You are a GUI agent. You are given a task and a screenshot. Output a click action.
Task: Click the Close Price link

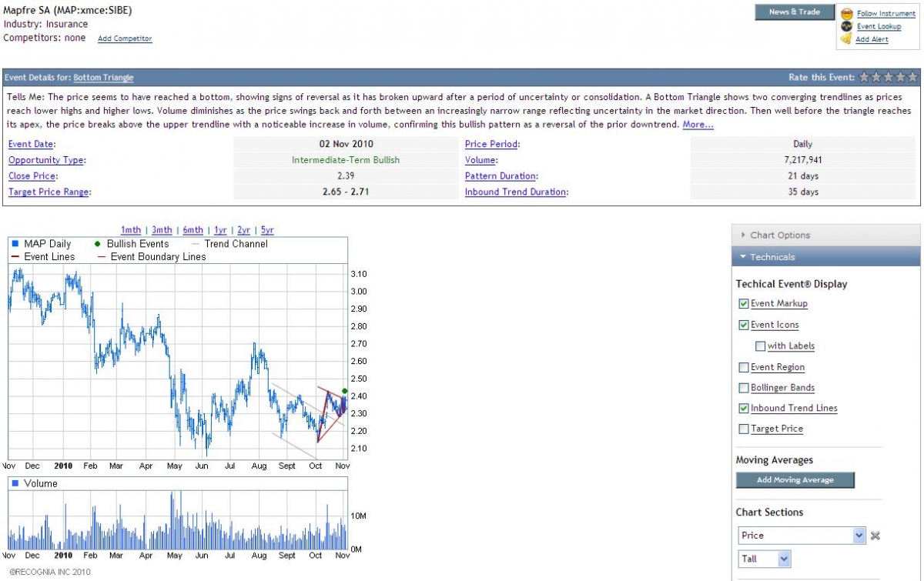tap(32, 176)
